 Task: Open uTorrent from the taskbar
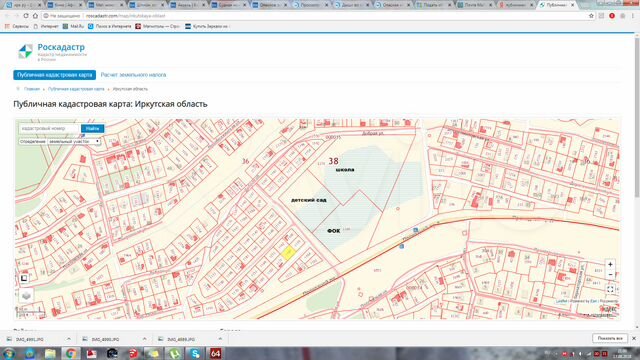click(x=174, y=353)
